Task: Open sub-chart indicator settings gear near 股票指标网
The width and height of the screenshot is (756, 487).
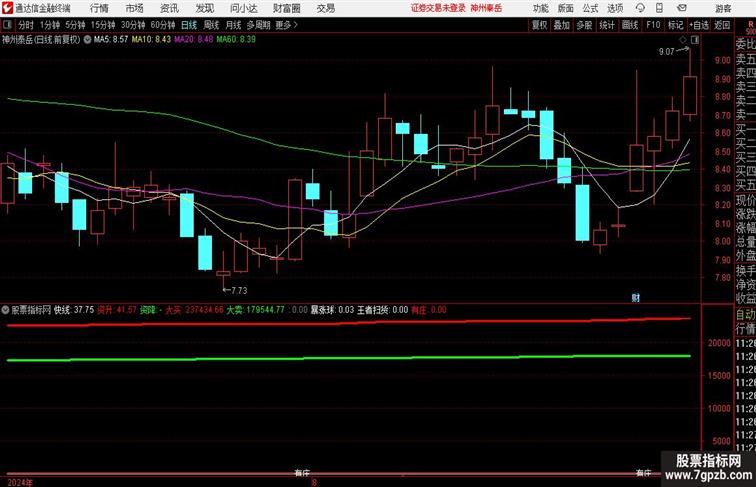Action: [x=5, y=310]
